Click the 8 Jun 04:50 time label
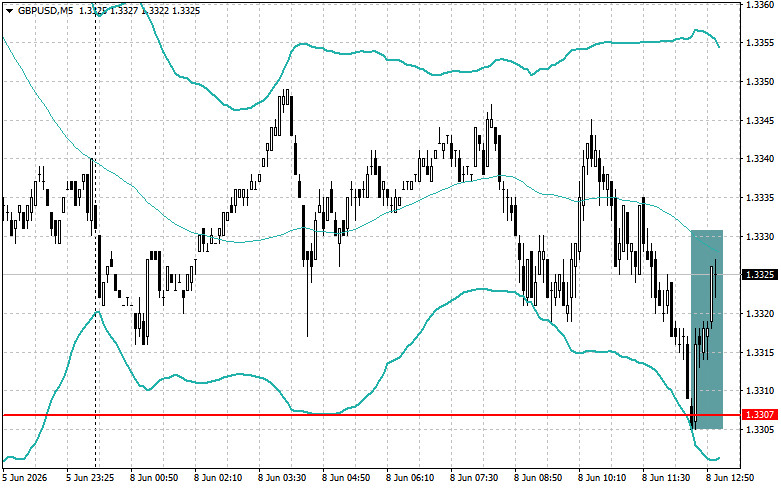 pyautogui.click(x=346, y=478)
